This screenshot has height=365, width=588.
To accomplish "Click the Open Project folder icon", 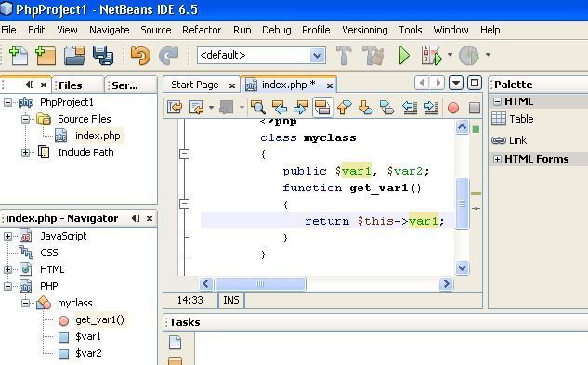I will point(74,56).
